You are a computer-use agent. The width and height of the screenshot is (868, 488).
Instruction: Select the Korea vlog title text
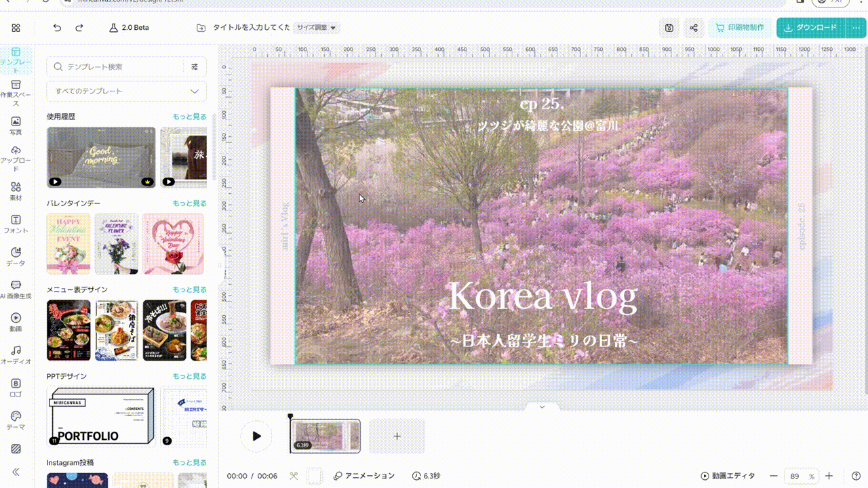[542, 296]
